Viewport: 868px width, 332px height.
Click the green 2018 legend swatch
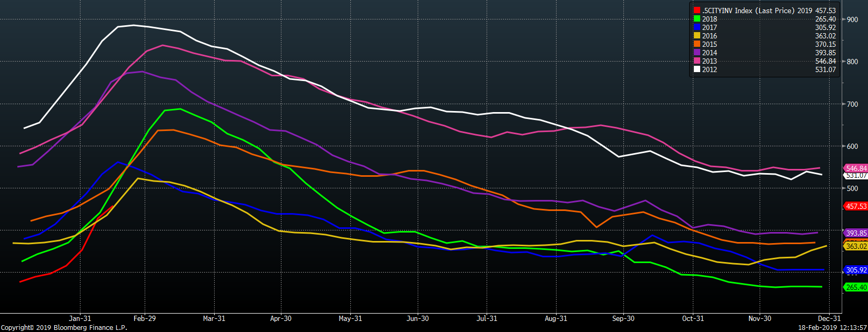[x=697, y=19]
